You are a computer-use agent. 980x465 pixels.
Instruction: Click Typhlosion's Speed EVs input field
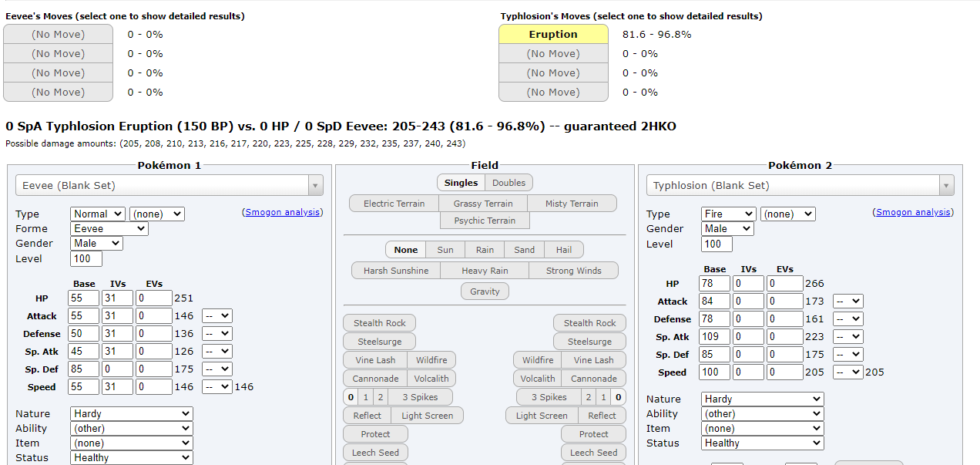pyautogui.click(x=785, y=372)
